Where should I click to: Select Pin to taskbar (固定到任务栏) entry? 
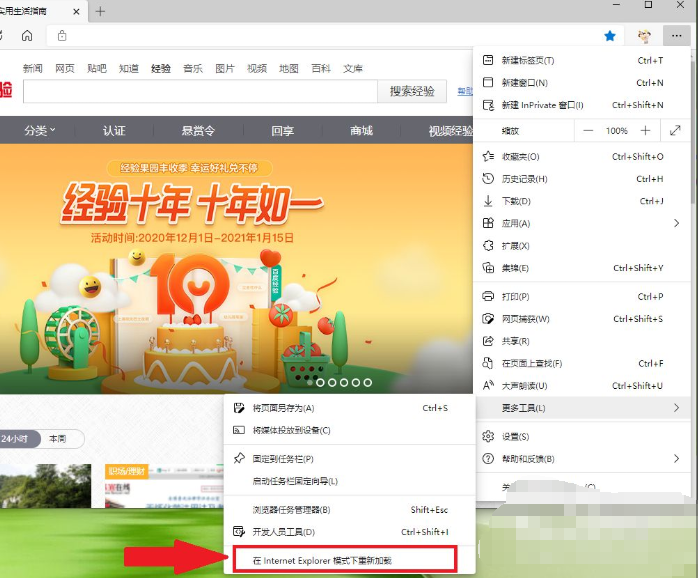(349, 459)
